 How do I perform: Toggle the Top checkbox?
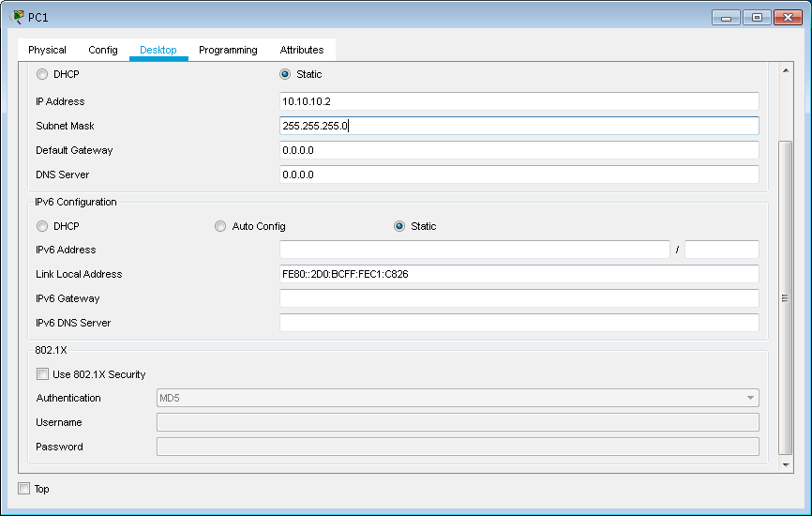[24, 489]
